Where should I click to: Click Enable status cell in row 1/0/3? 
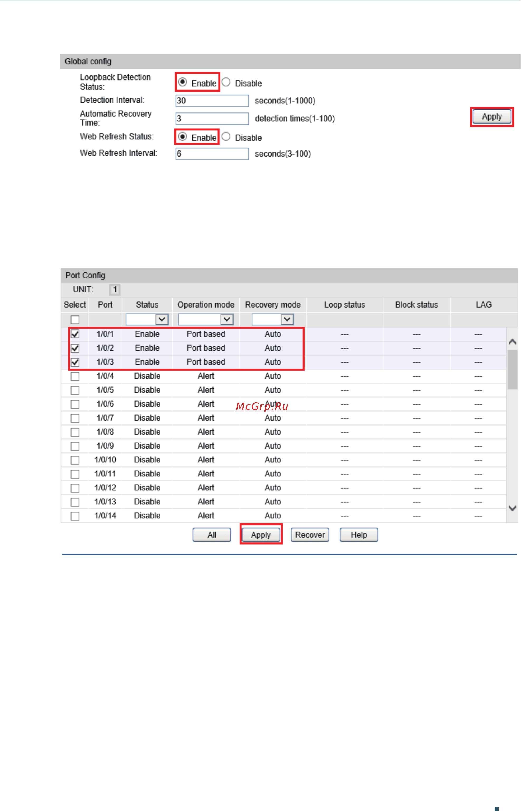point(147,362)
